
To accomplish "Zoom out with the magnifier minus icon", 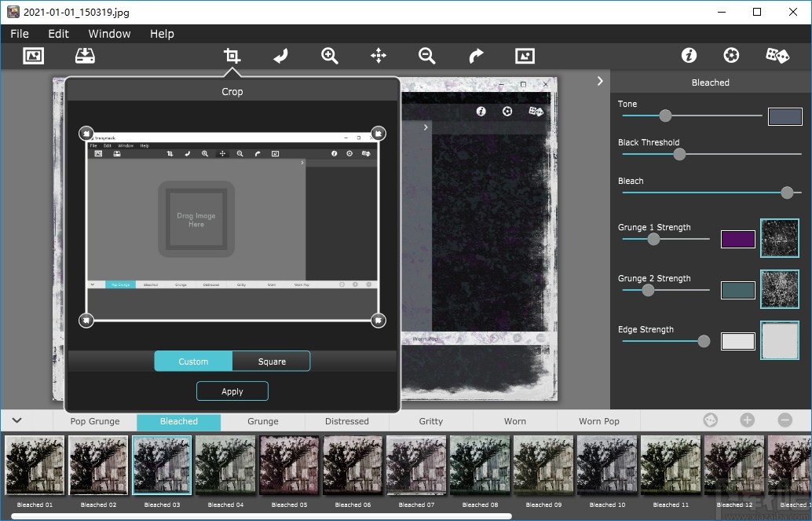I will [x=427, y=56].
